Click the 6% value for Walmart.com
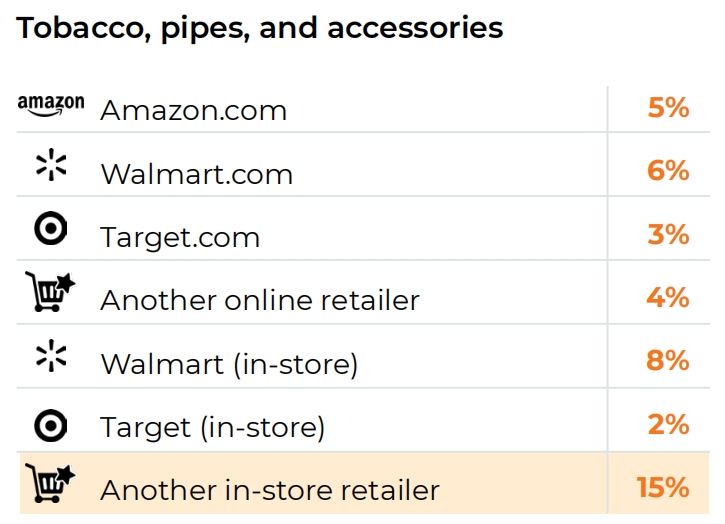Image resolution: width=725 pixels, height=524 pixels. point(669,171)
